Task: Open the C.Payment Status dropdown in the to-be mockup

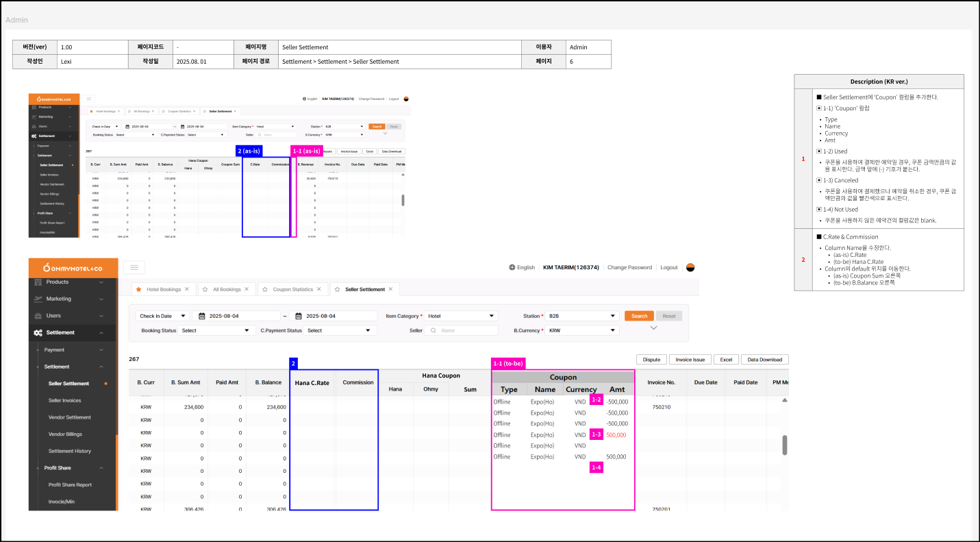Action: 340,330
